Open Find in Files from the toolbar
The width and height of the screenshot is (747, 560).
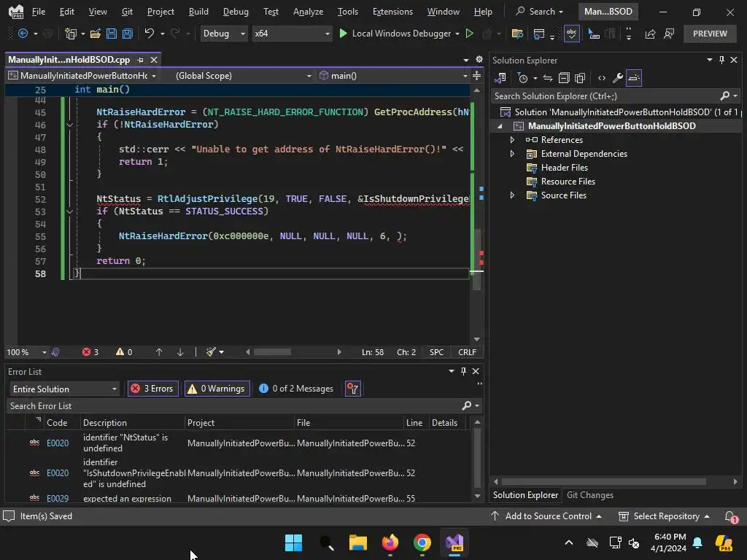tap(517, 34)
